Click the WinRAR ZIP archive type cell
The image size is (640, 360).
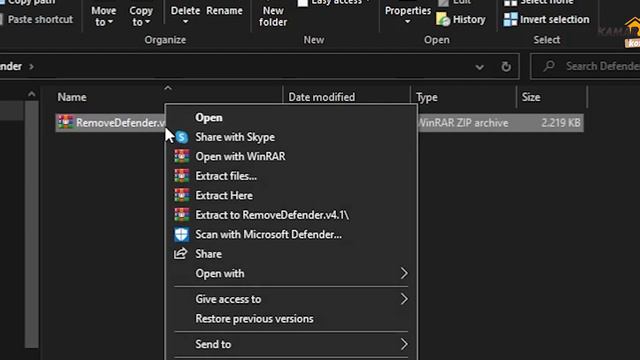pyautogui.click(x=463, y=123)
